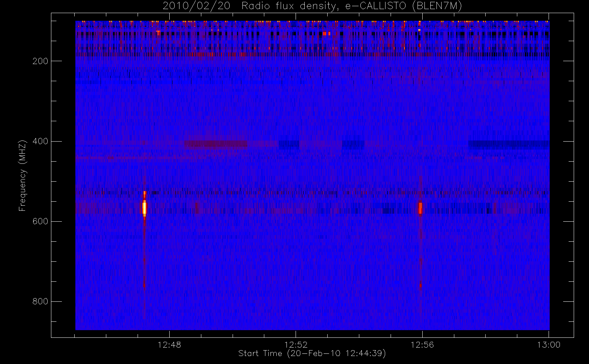Click the 'Frequency (MHZ)' y-axis label
Image resolution: width=589 pixels, height=364 pixels.
coord(23,175)
